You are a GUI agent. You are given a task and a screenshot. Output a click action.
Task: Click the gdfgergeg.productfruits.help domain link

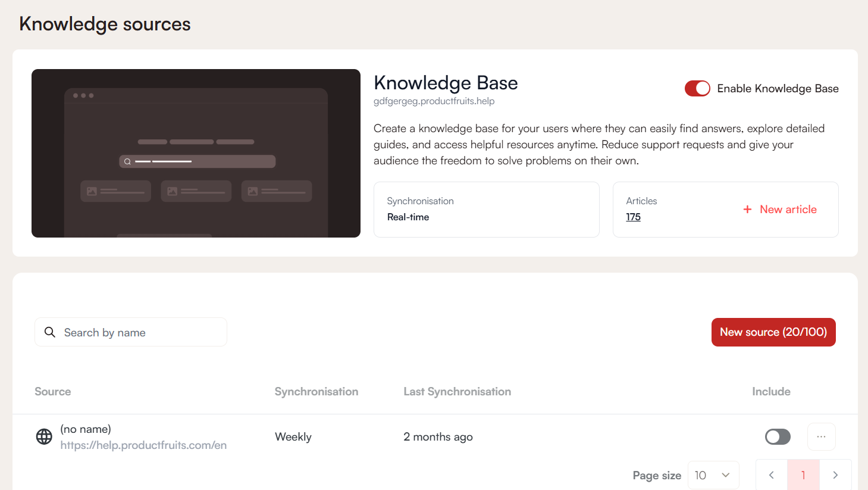[x=434, y=101]
